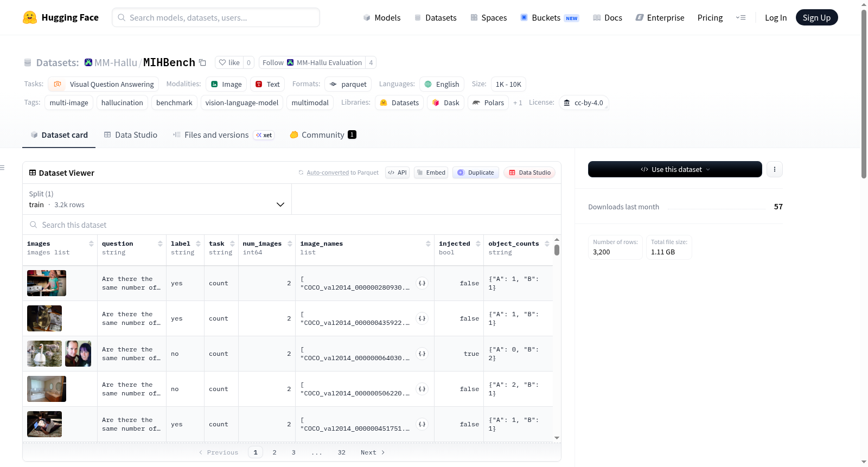Open Buckets in top navigation
This screenshot has width=868, height=467.
tap(550, 17)
